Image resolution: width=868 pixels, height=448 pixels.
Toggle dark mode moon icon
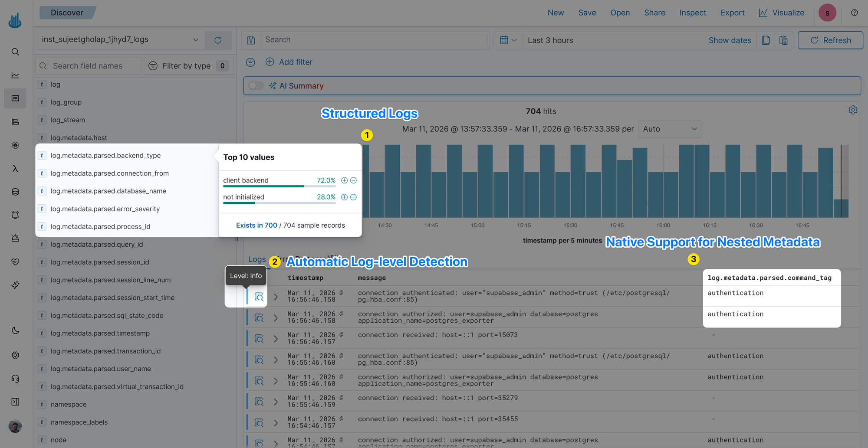[x=15, y=331]
